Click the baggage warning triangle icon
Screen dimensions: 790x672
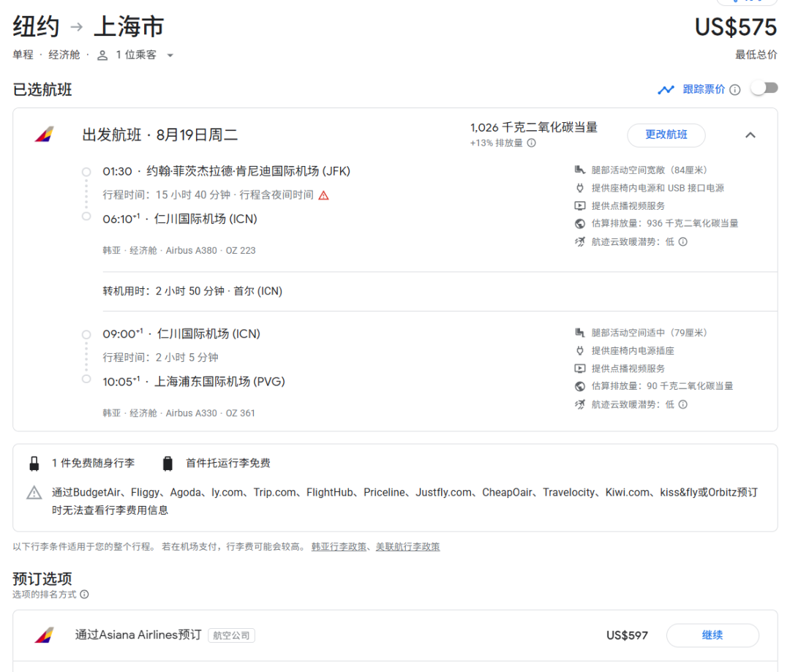tap(34, 493)
